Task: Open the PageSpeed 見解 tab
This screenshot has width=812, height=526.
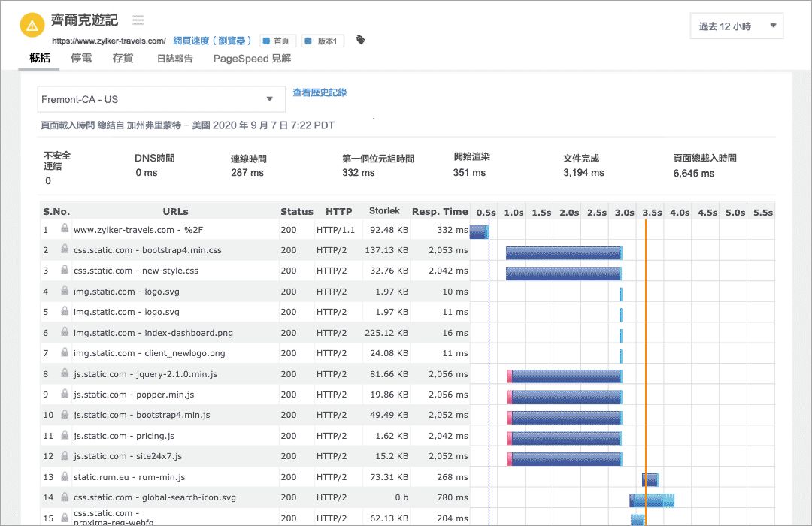Action: (252, 58)
